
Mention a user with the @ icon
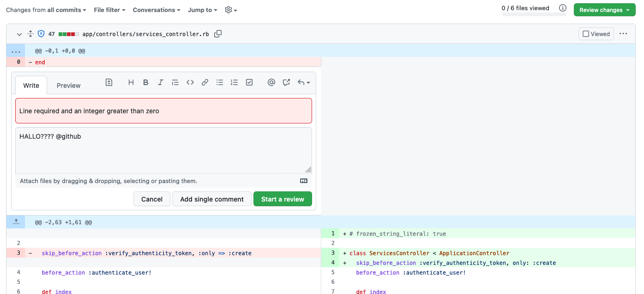271,82
